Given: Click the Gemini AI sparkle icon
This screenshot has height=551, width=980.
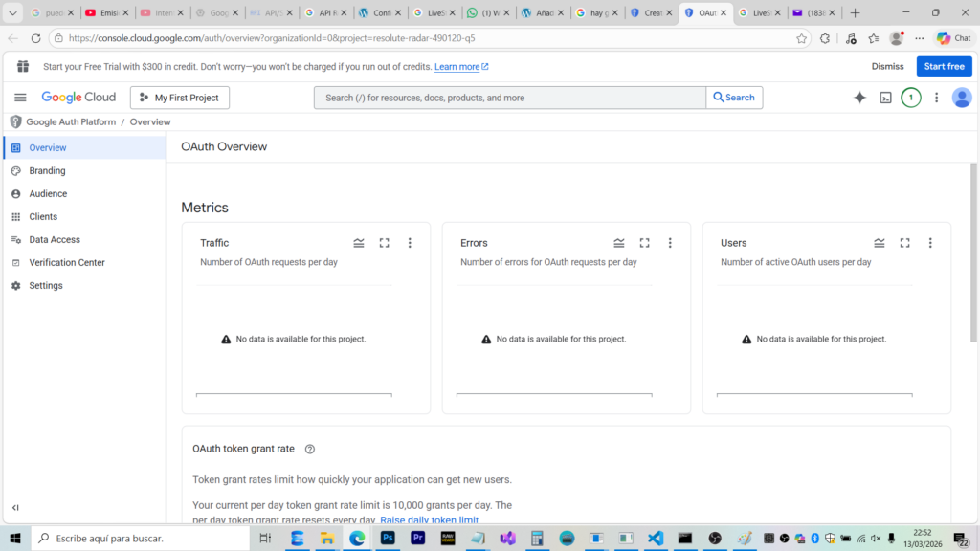Looking at the screenshot, I should tap(859, 98).
